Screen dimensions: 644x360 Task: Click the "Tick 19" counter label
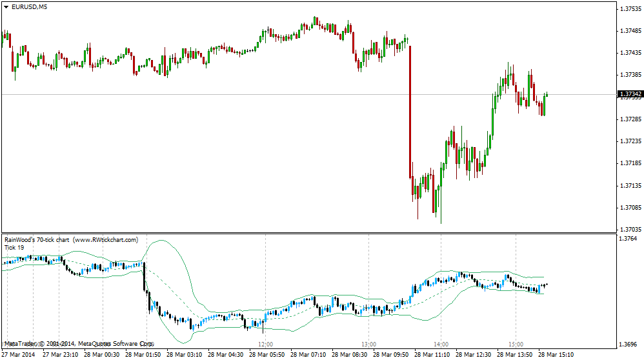pos(14,247)
